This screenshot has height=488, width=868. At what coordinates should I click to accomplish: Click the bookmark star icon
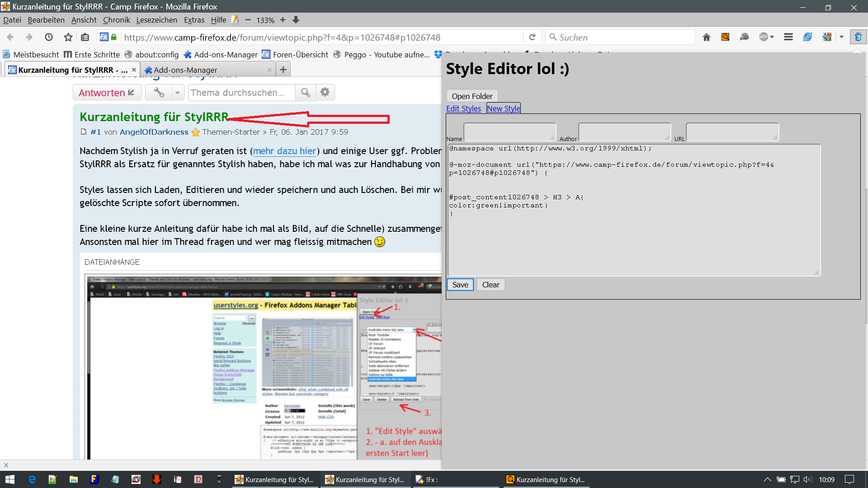pyautogui.click(x=68, y=37)
